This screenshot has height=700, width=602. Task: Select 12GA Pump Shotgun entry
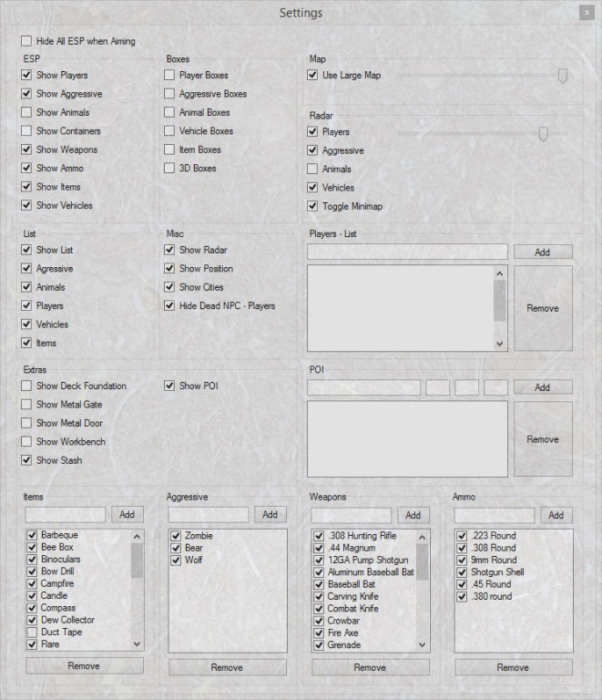click(x=368, y=560)
